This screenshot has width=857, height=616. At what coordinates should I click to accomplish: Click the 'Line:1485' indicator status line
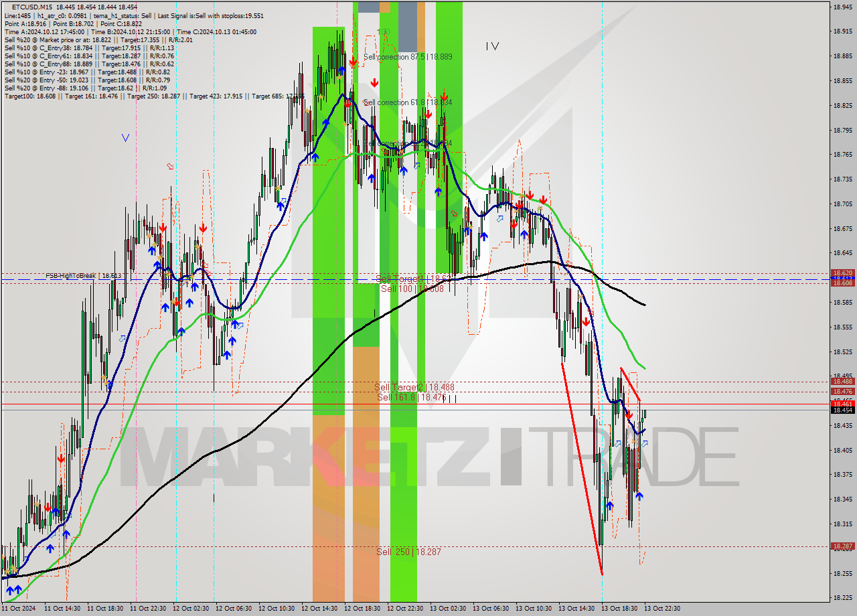134,15
